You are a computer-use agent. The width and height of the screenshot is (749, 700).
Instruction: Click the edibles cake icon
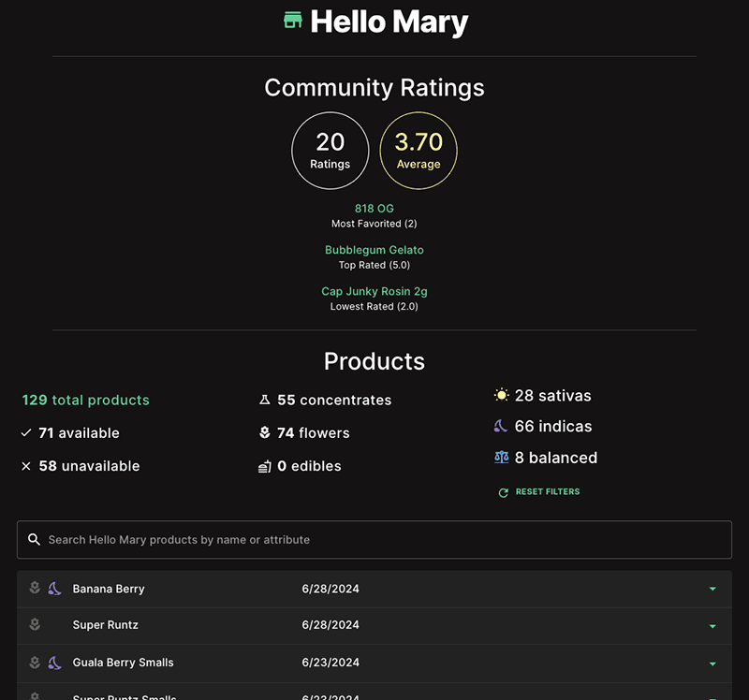(x=265, y=466)
